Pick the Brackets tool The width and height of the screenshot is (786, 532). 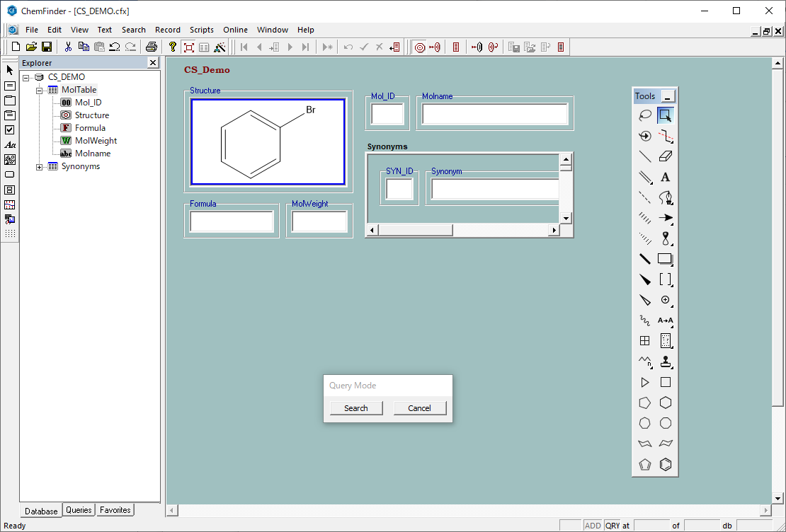pyautogui.click(x=665, y=279)
